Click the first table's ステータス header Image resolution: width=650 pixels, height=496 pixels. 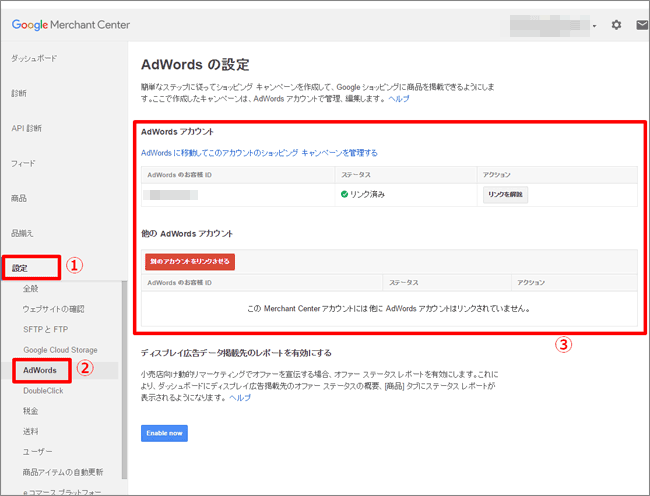(x=356, y=175)
